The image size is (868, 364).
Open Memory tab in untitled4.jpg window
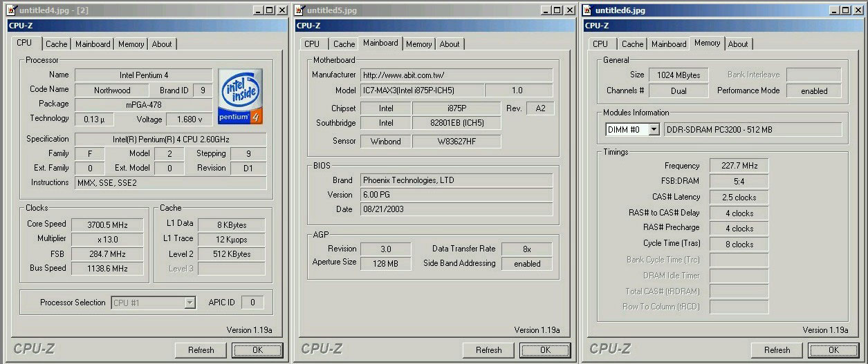131,44
